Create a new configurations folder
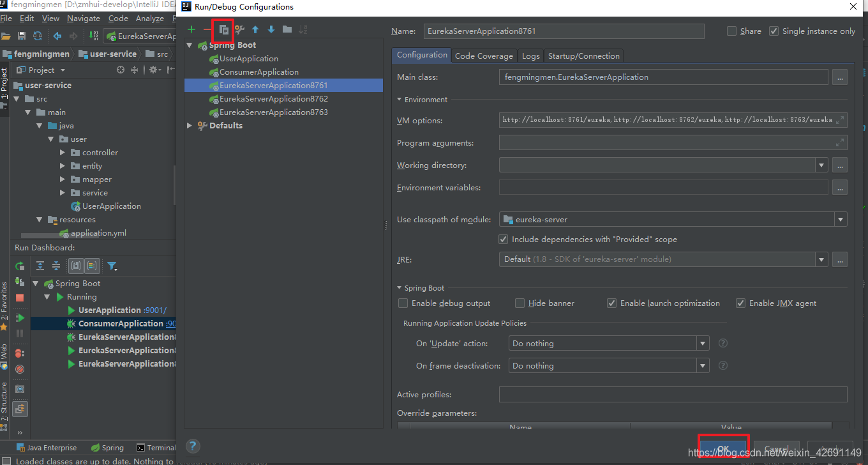868x465 pixels. click(287, 30)
